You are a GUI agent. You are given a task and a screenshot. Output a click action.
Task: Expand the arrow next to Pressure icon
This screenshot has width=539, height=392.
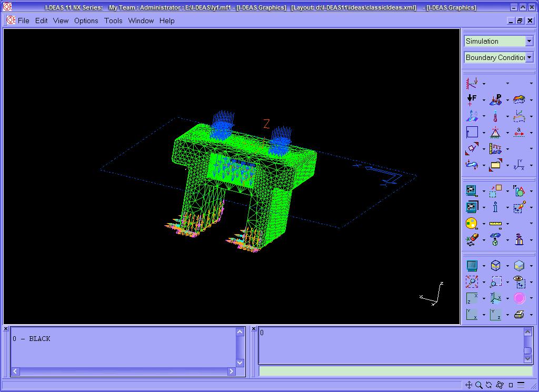[507, 100]
